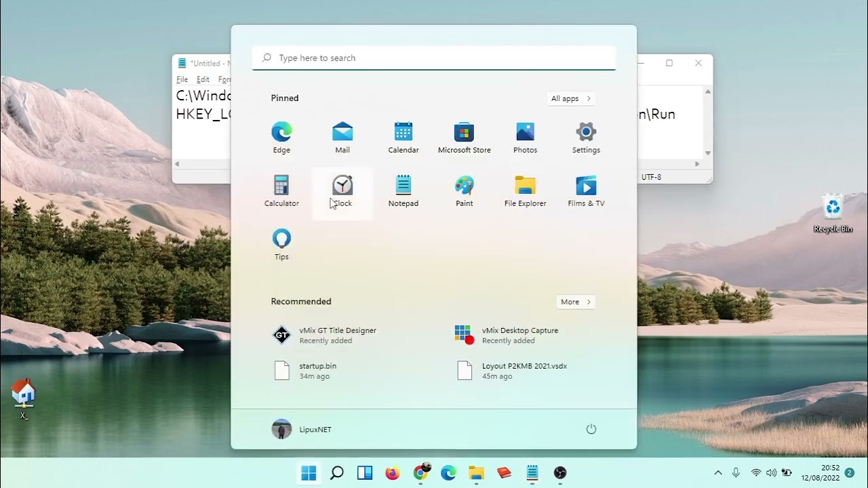
Task: Click the battery tray icon
Action: pyautogui.click(x=787, y=473)
